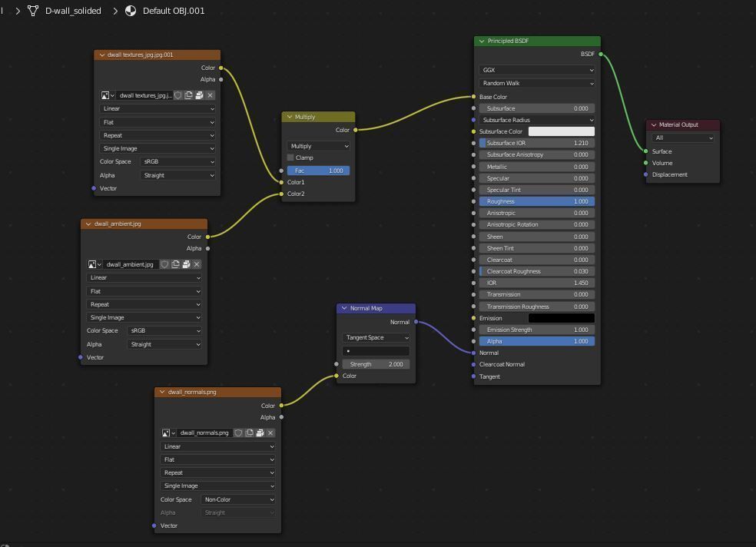Viewport: 756px width, 547px height.
Task: Open image browser in dwall_normals node
Action: pyautogui.click(x=167, y=433)
